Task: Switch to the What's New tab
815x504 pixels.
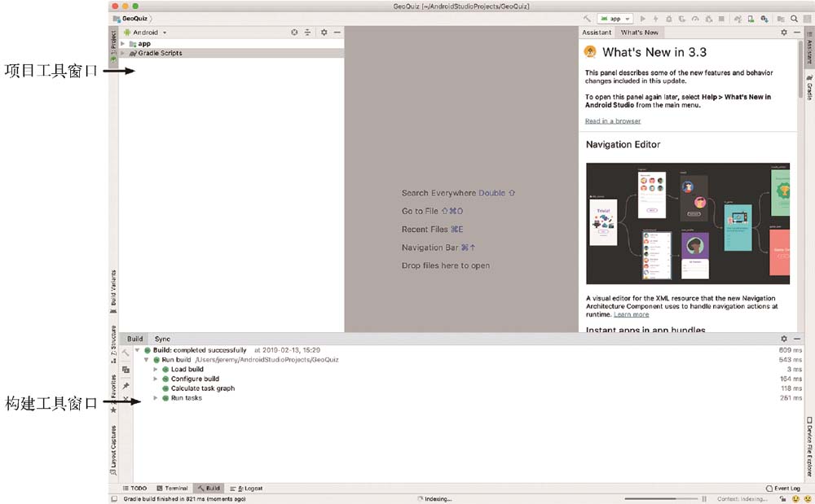Action: pyautogui.click(x=639, y=33)
